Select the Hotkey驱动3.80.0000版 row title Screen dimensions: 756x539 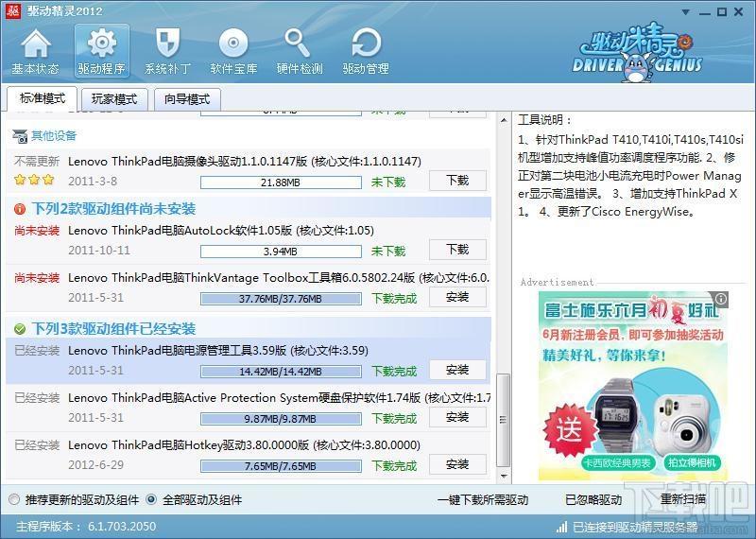244,444
